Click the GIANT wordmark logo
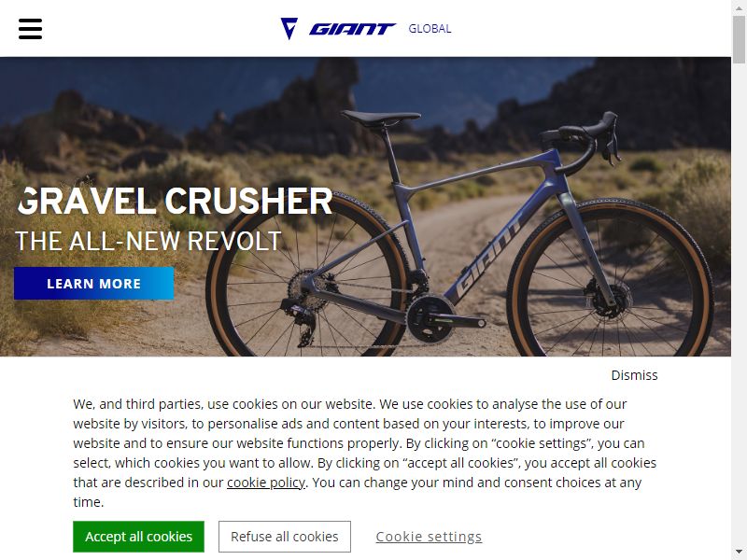The width and height of the screenshot is (747, 560). [x=352, y=29]
